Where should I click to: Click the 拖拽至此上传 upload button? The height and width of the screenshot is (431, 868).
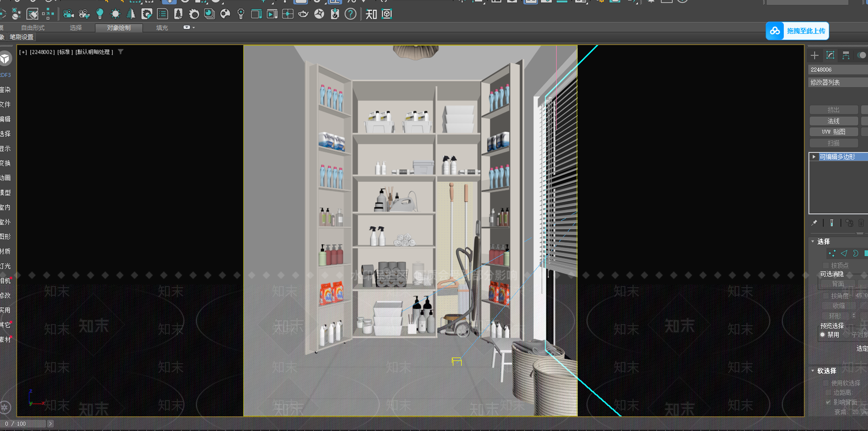[x=797, y=31]
